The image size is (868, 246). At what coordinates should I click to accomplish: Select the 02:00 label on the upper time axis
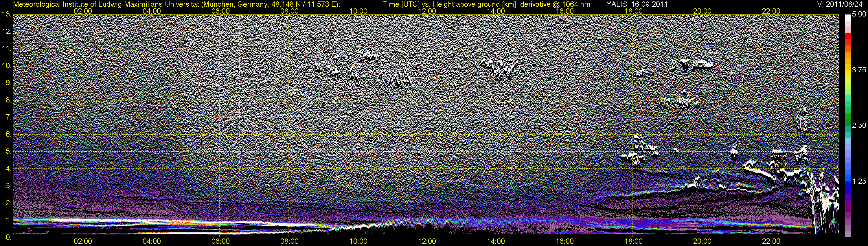pyautogui.click(x=83, y=11)
